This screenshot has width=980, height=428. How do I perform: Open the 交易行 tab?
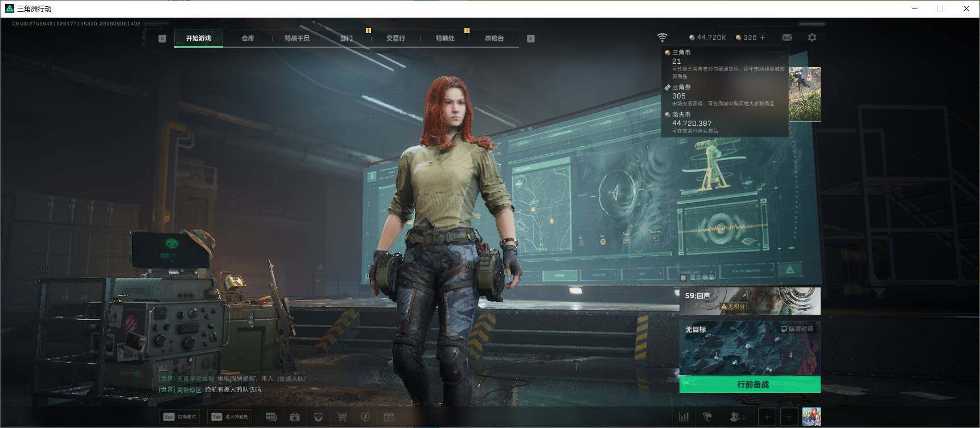396,38
